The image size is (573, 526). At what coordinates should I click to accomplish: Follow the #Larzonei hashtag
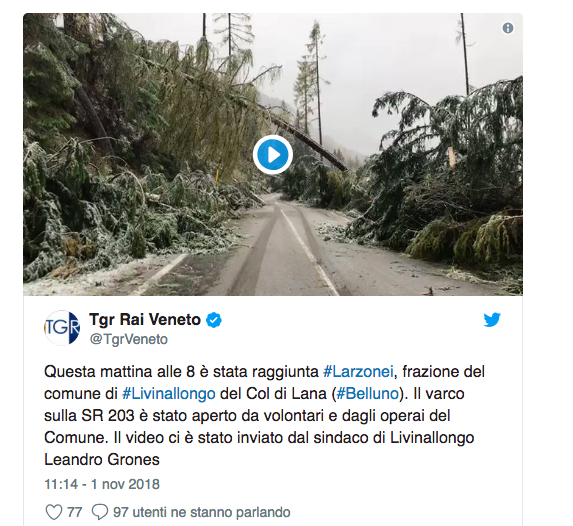point(358,372)
